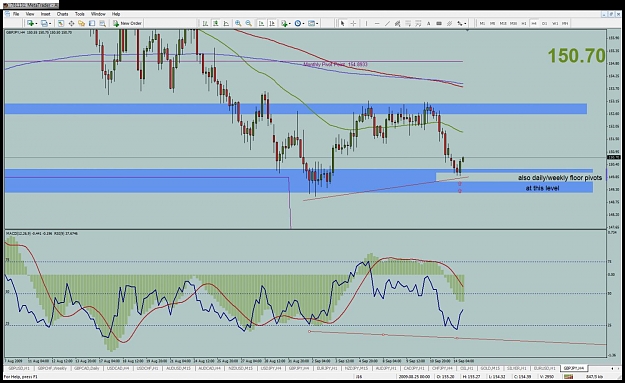Open the Data Window icon

71,24
